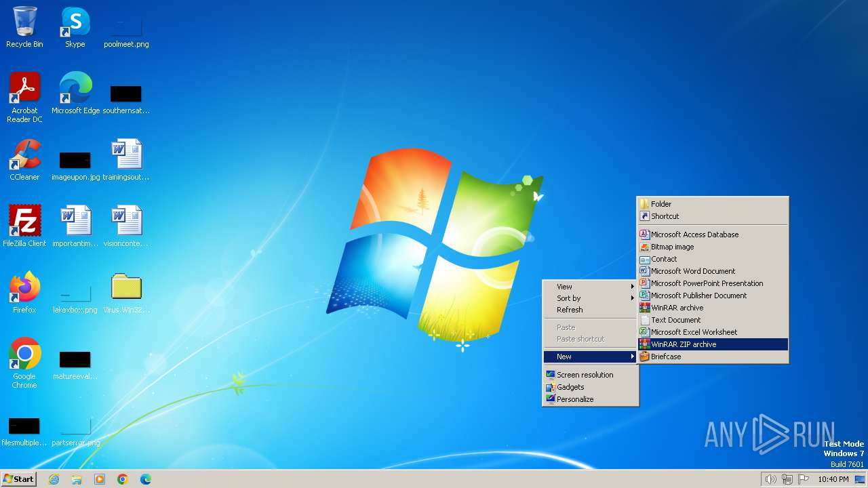The width and height of the screenshot is (868, 488).
Task: Open the Start menu
Action: pos(18,479)
